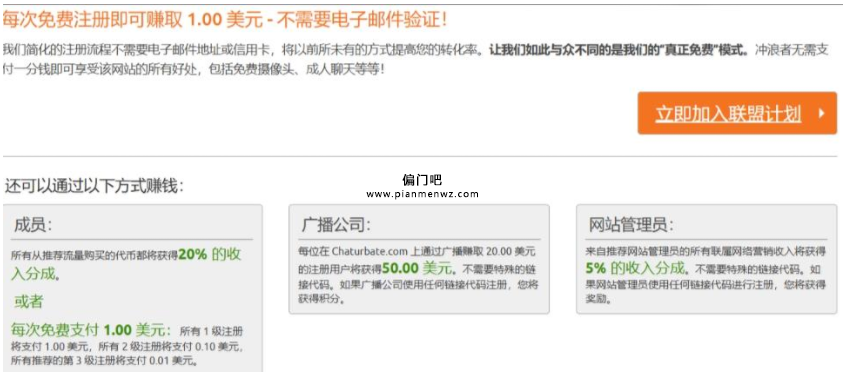Click the green 5% 的收入分成 text
The height and width of the screenshot is (375, 845).
[635, 267]
